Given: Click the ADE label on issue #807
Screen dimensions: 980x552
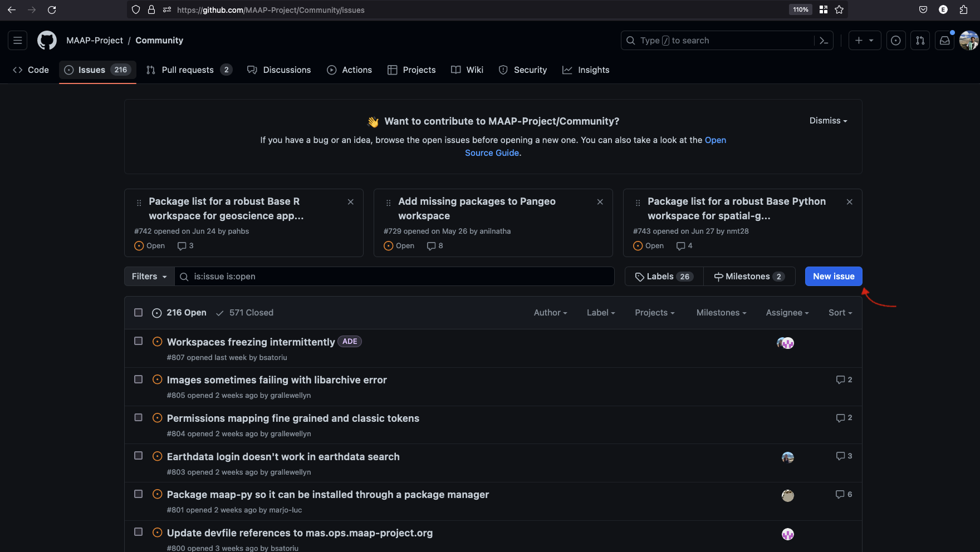Looking at the screenshot, I should 350,342.
